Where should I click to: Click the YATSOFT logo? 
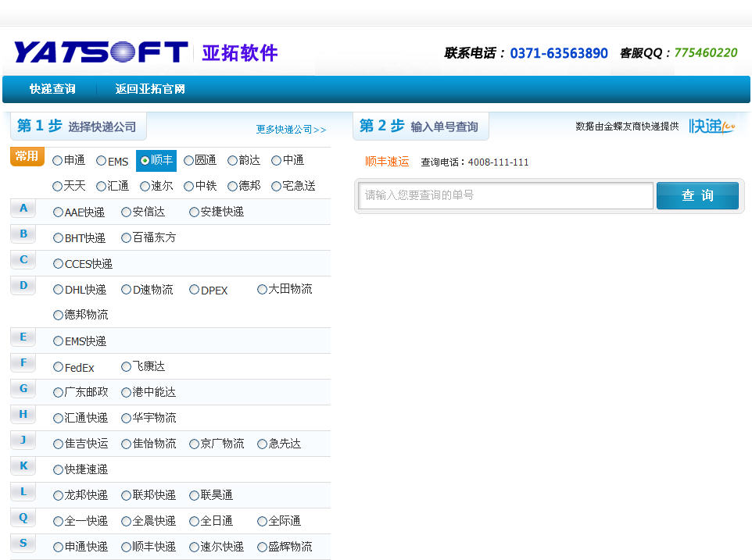(x=102, y=52)
